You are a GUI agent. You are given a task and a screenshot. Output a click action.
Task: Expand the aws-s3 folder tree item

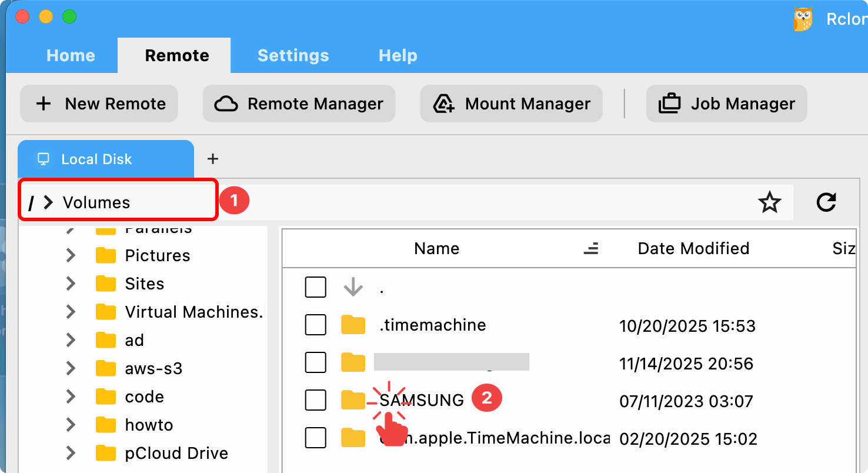(70, 368)
